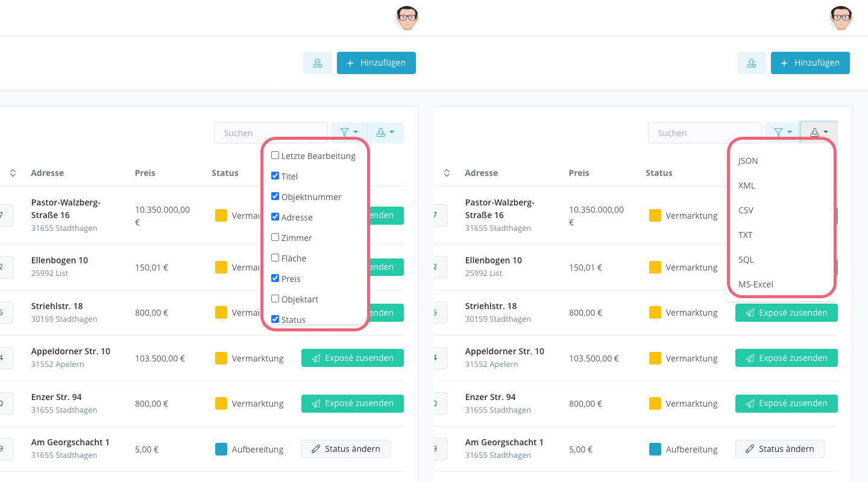Check the Zimmer column checkbox

[x=275, y=237]
